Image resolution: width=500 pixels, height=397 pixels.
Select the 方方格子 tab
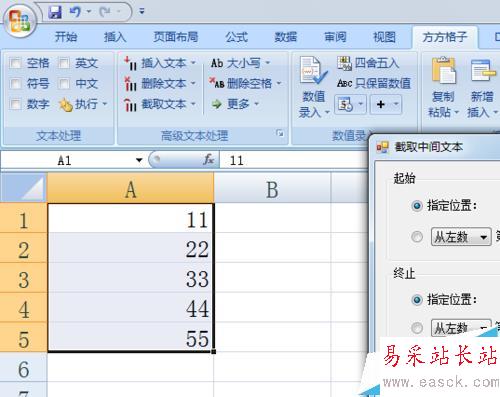(445, 37)
